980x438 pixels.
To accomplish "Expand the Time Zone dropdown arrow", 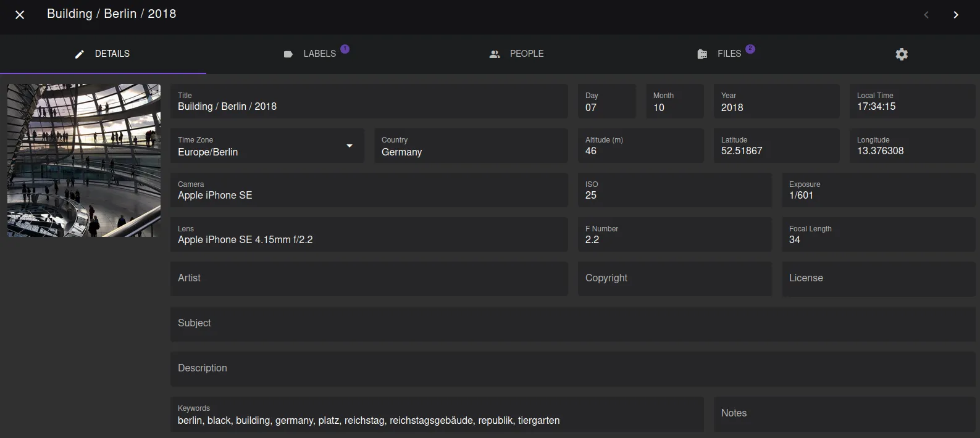I will point(350,146).
